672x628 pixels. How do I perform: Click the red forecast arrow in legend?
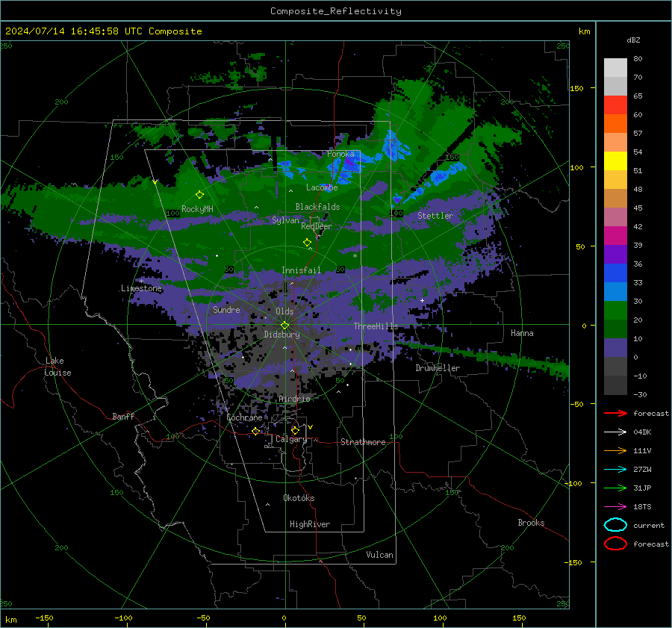click(615, 413)
